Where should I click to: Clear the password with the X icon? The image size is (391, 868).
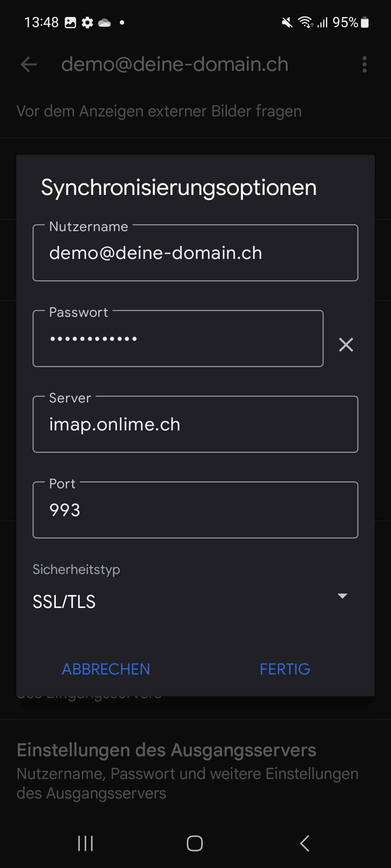[x=346, y=345]
